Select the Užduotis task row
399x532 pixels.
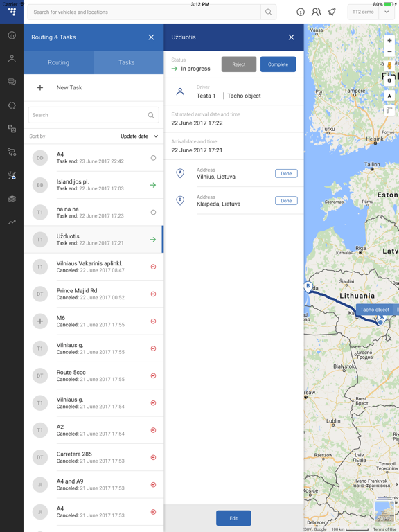click(x=94, y=240)
